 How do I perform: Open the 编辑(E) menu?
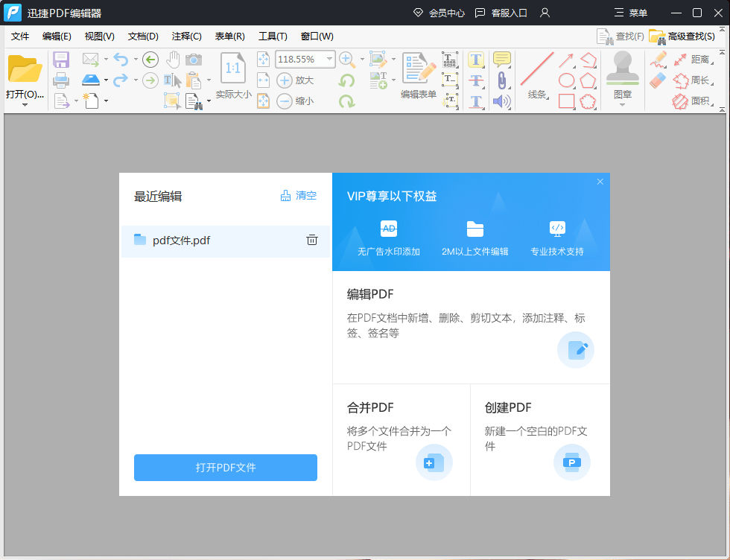click(57, 36)
